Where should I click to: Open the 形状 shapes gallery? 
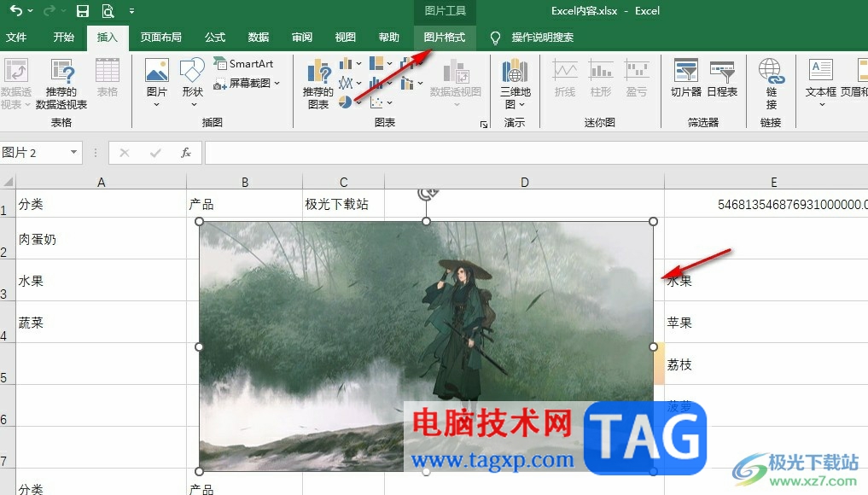(x=193, y=81)
